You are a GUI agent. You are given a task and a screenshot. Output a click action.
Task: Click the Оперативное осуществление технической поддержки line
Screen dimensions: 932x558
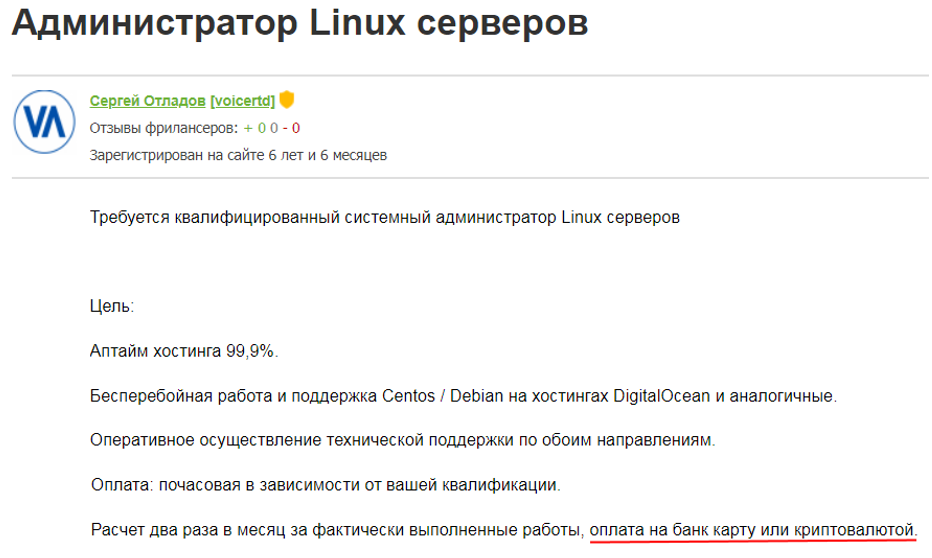(402, 440)
